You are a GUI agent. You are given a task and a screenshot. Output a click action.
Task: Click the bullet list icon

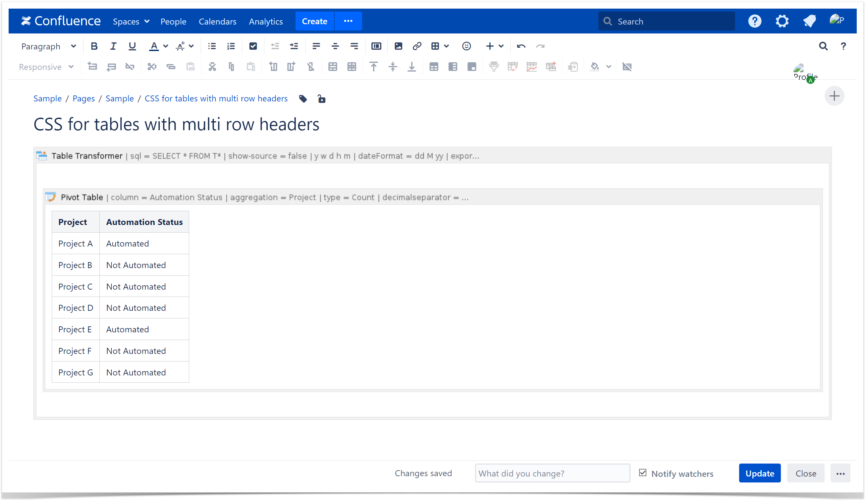tap(212, 46)
